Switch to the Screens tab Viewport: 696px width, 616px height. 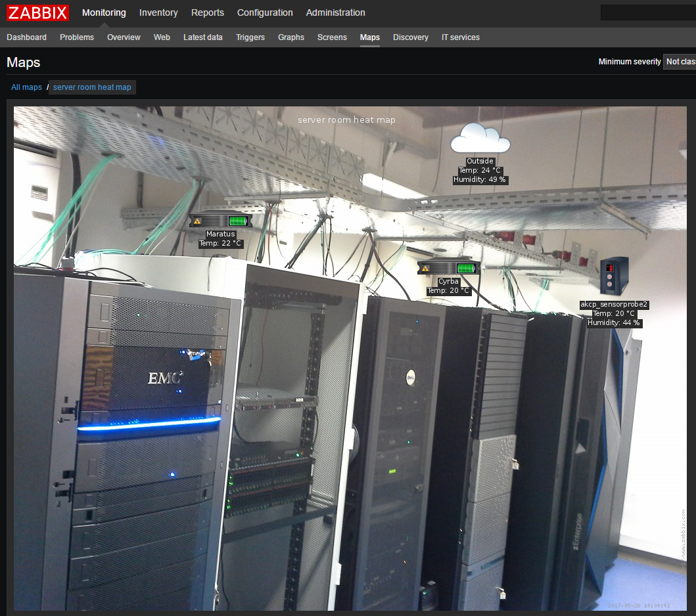[332, 37]
